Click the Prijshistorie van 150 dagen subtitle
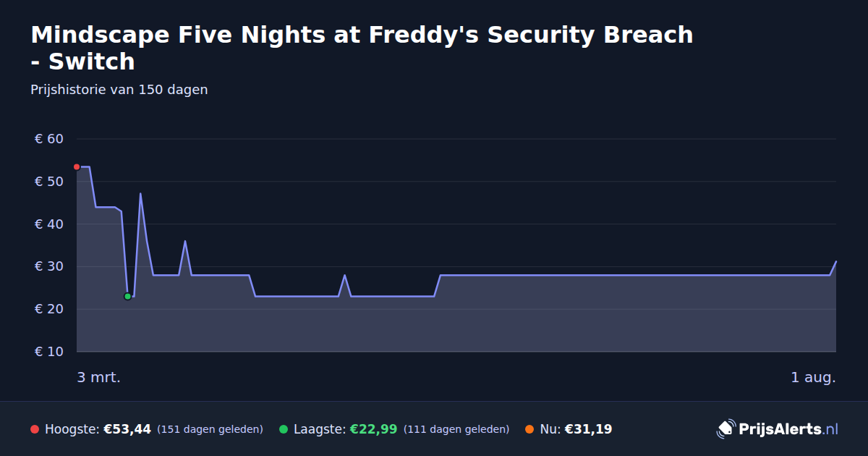Screen dimensions: 868x456 click(119, 90)
